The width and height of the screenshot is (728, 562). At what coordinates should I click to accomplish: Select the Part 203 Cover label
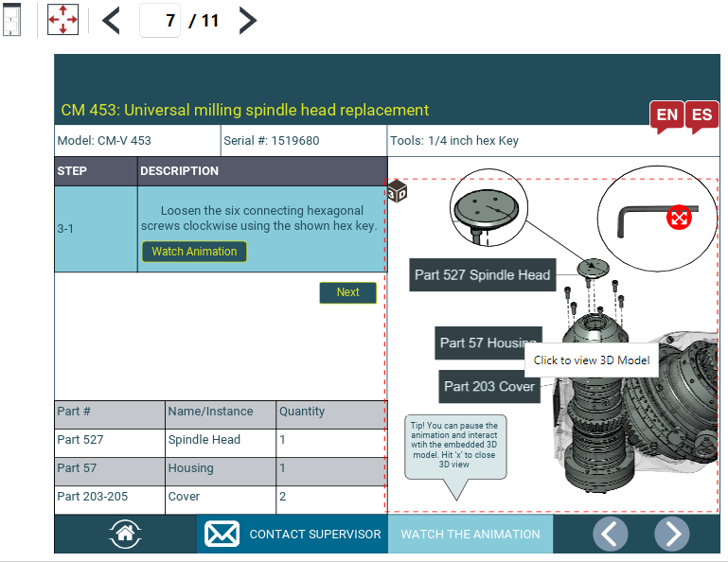pyautogui.click(x=488, y=386)
